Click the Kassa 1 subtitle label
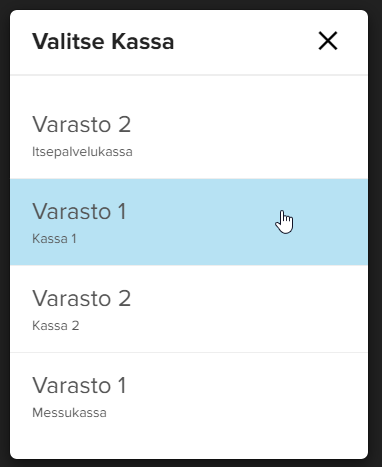 54,239
